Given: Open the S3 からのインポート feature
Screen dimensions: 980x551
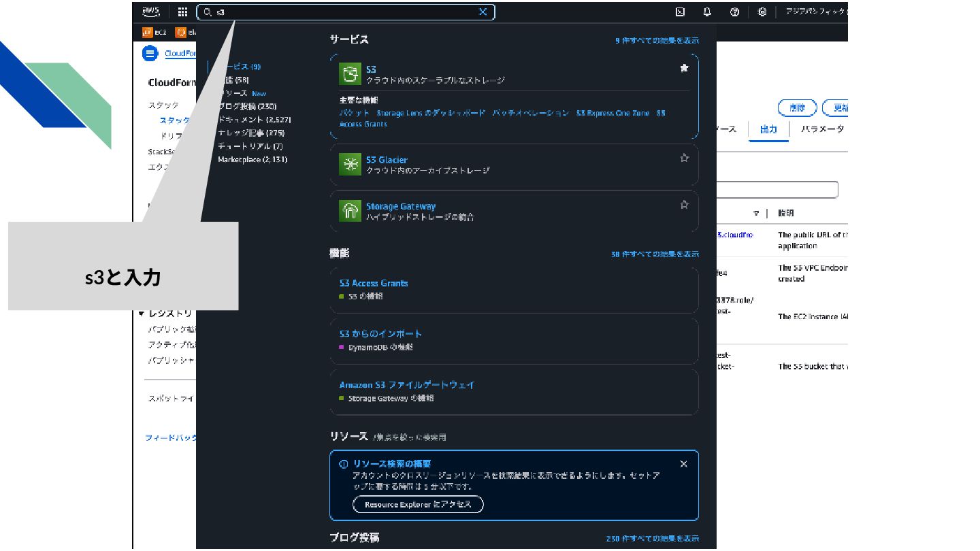Looking at the screenshot, I should click(380, 334).
